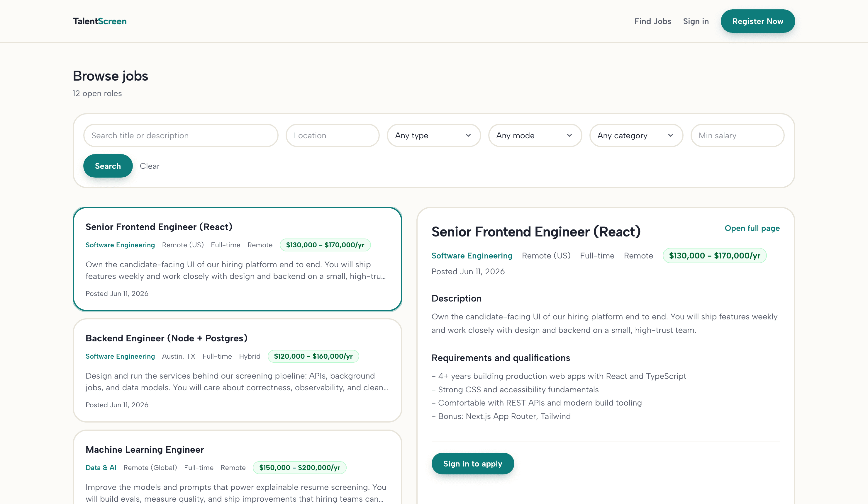Click Software Engineering tag in detail panel
Viewport: 868px width, 504px height.
tap(472, 256)
